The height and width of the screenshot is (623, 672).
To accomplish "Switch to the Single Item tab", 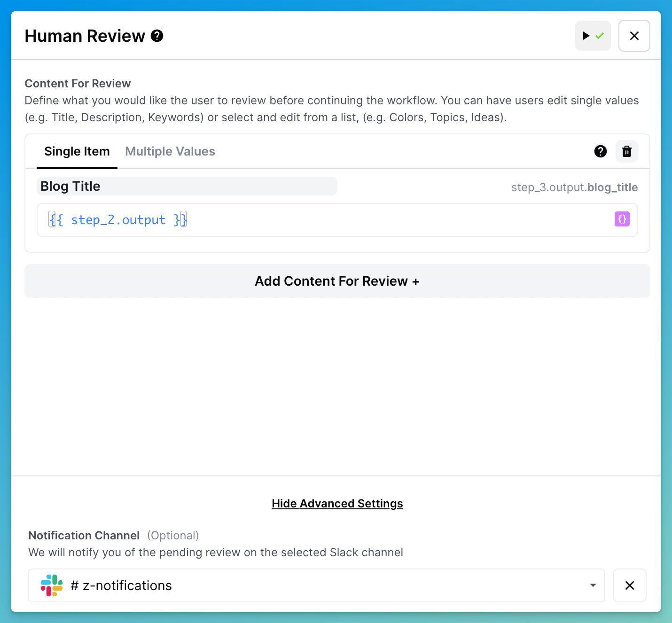I will tap(77, 151).
